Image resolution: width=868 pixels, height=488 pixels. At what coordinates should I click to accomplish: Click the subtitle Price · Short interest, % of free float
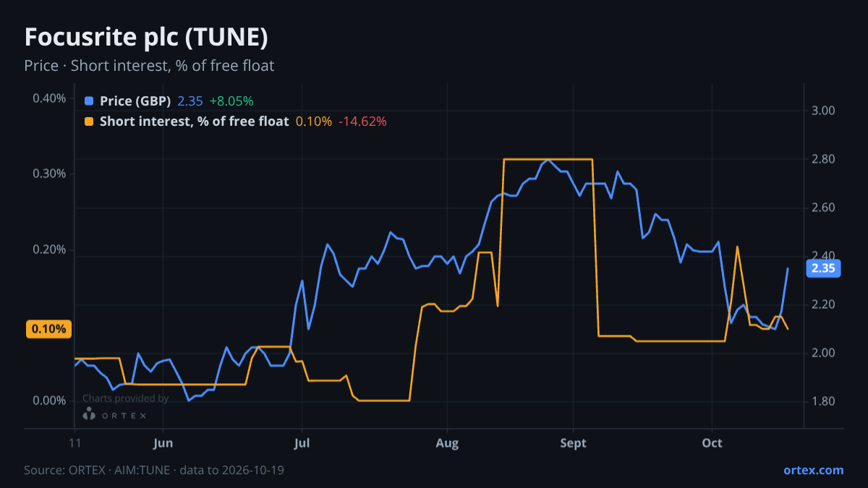pyautogui.click(x=149, y=66)
